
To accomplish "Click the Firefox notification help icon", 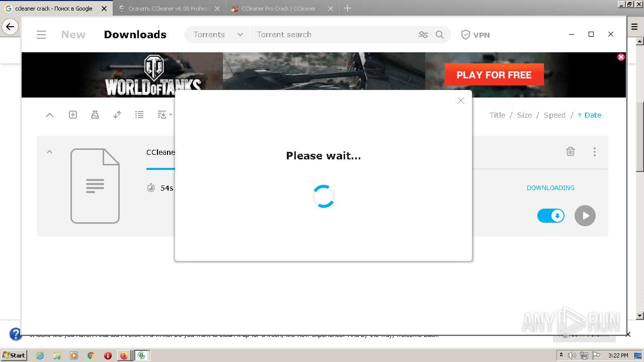I will pyautogui.click(x=15, y=334).
